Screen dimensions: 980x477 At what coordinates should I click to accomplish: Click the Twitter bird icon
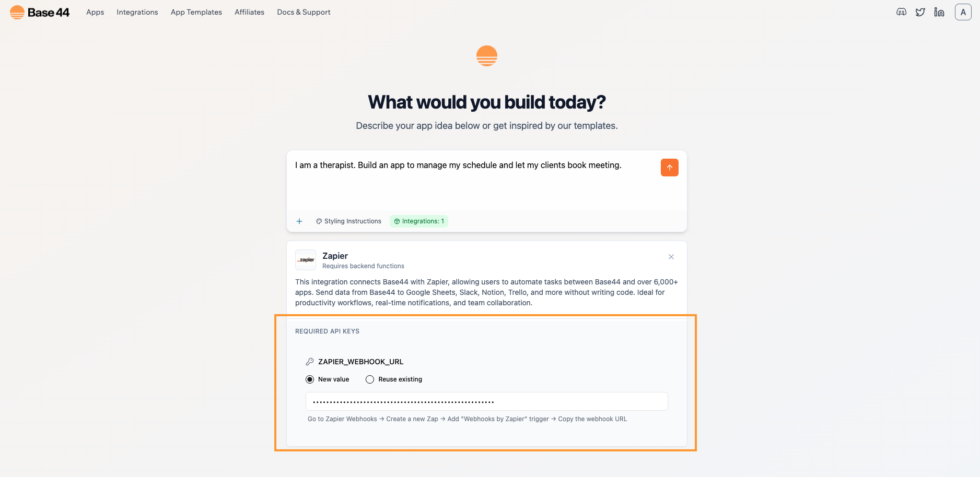tap(920, 11)
